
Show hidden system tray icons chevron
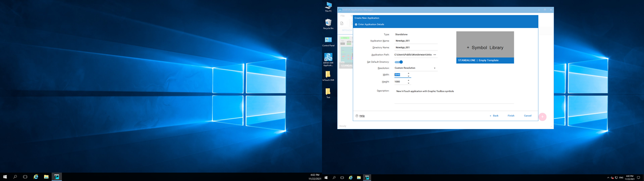(608, 178)
